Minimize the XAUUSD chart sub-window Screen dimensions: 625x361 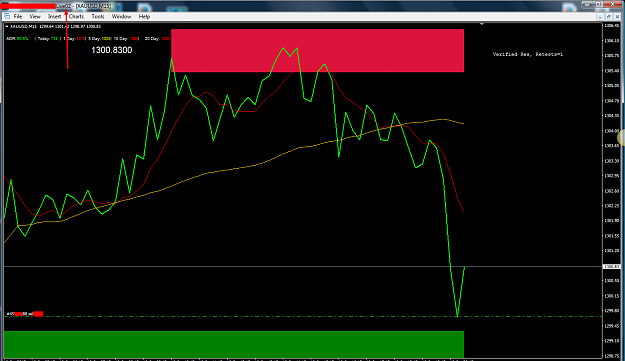pyautogui.click(x=600, y=17)
